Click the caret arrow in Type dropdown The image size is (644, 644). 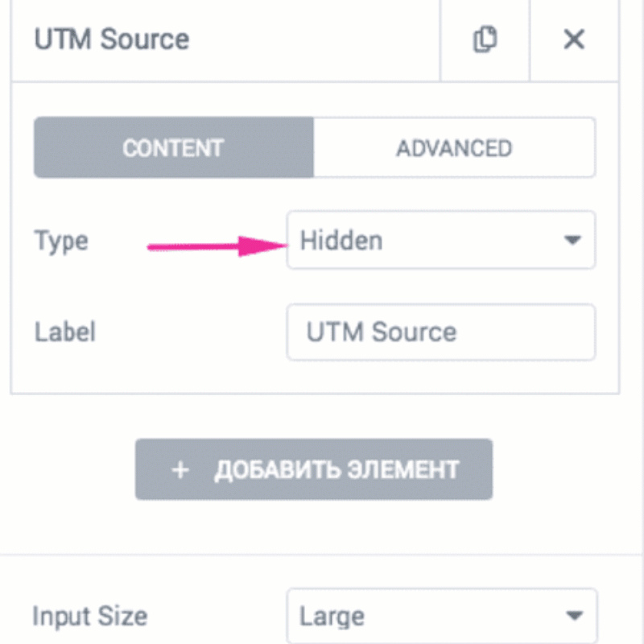pyautogui.click(x=572, y=239)
